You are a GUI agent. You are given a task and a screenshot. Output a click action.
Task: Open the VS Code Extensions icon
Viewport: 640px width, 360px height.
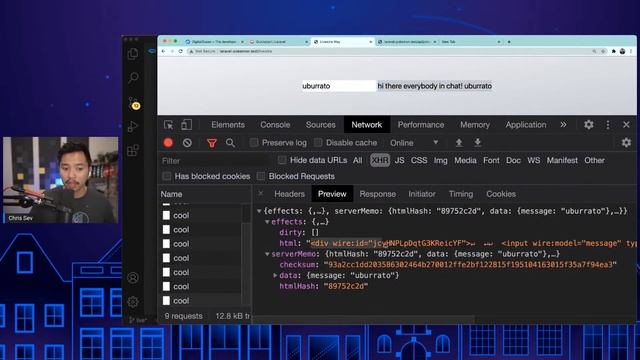(133, 151)
